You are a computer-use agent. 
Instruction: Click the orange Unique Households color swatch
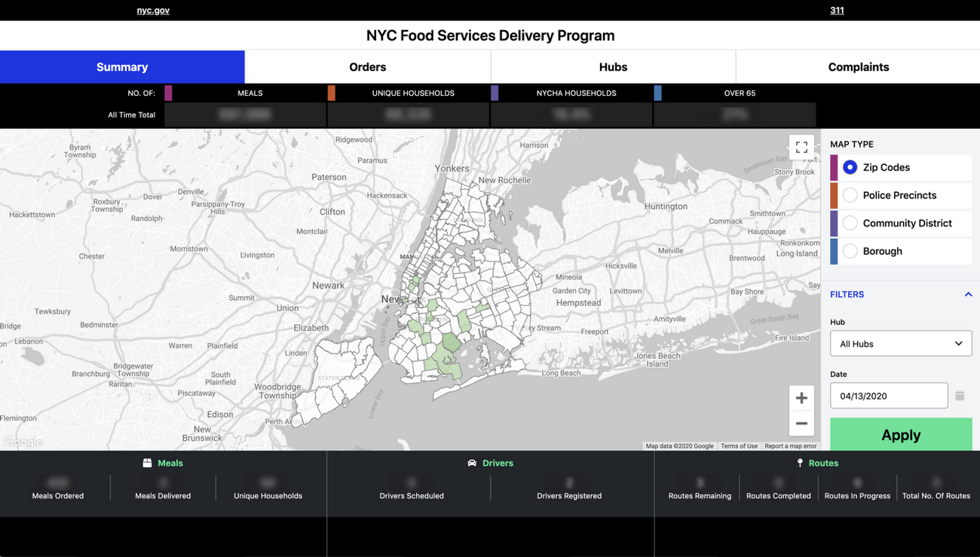pyautogui.click(x=332, y=93)
